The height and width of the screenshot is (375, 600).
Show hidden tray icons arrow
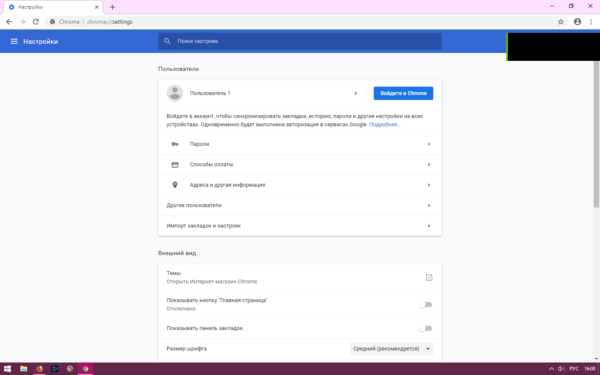click(551, 369)
